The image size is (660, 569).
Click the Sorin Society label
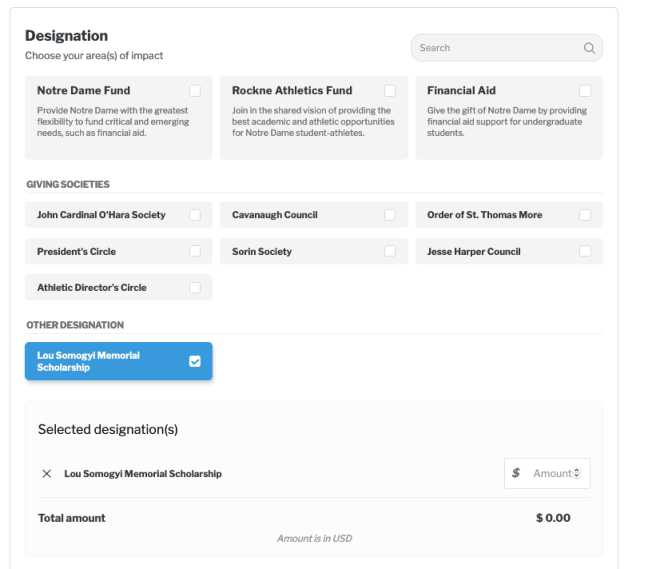tap(262, 252)
